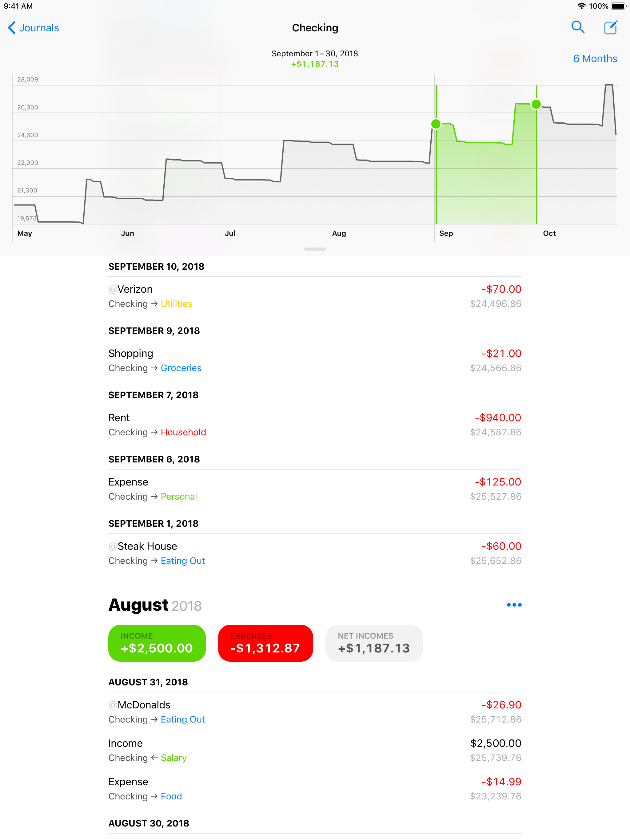Viewport: 630px width, 840px height.
Task: Select the right green range handle dot
Action: (536, 104)
